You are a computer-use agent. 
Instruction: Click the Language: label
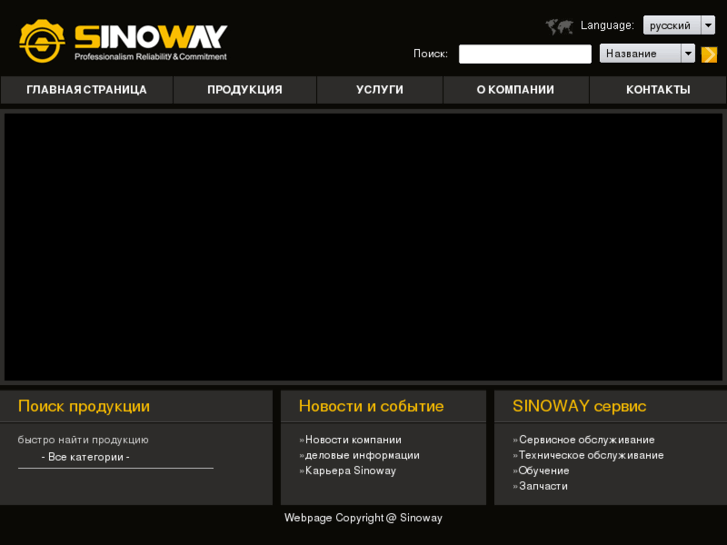tap(607, 26)
